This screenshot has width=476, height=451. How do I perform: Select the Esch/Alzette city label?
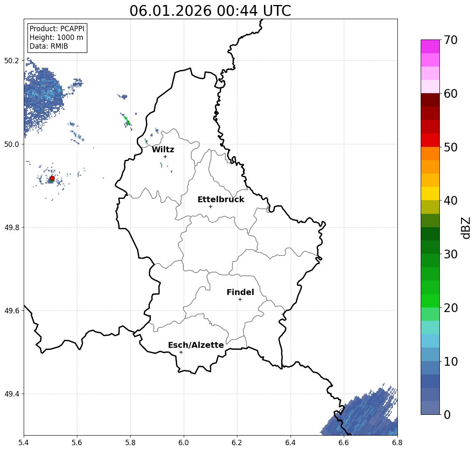click(x=196, y=345)
